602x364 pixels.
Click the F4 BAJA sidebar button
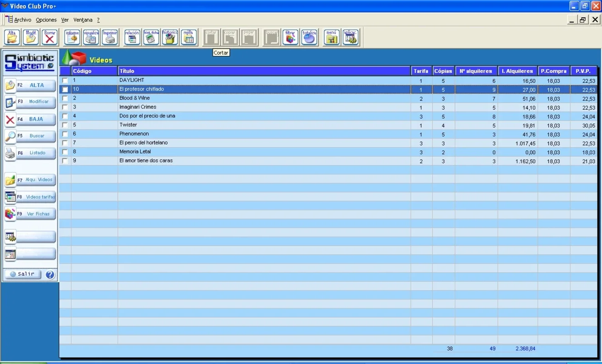click(30, 120)
